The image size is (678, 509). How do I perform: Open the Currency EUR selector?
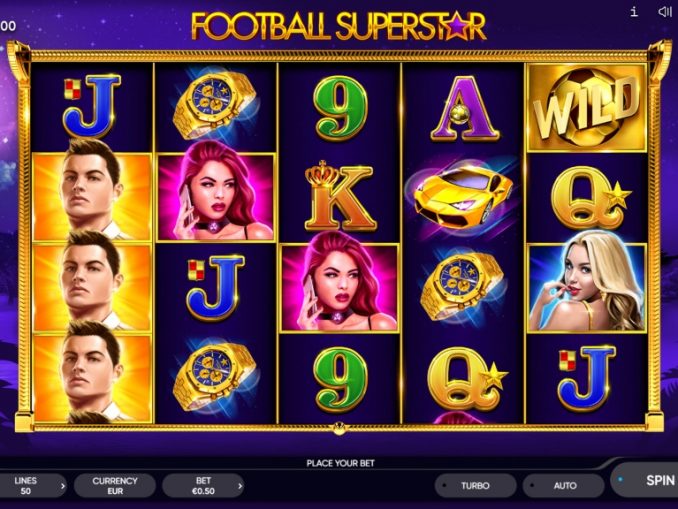pos(115,486)
